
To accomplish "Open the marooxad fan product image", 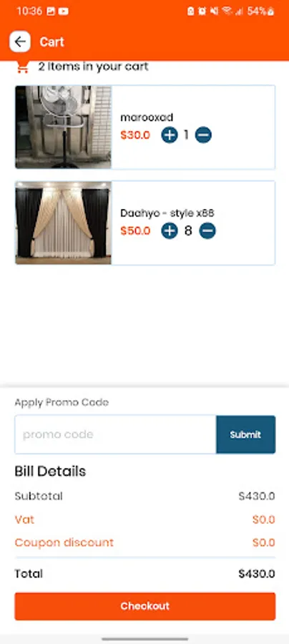I will 63,127.
